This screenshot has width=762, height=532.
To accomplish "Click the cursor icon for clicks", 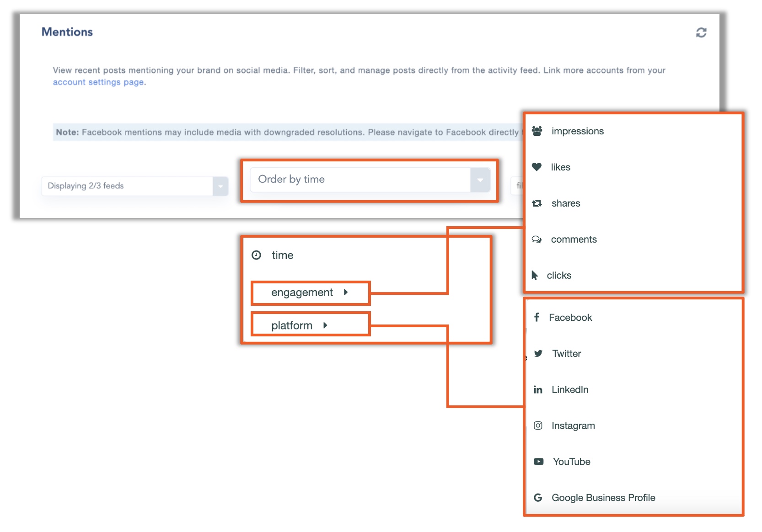I will point(534,275).
